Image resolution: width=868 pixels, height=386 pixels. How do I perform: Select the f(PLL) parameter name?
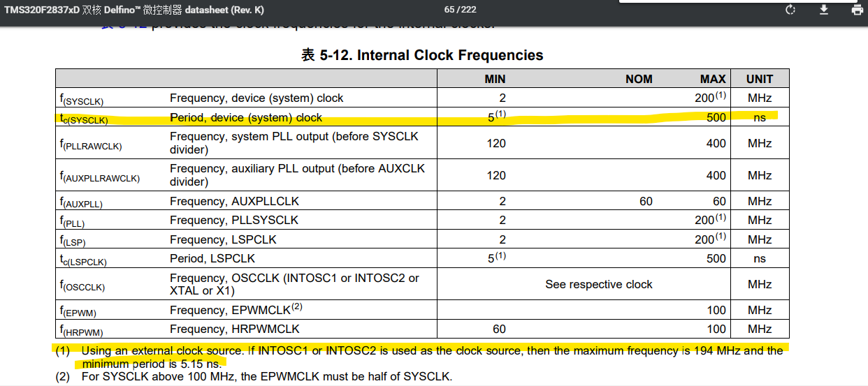pyautogui.click(x=73, y=221)
